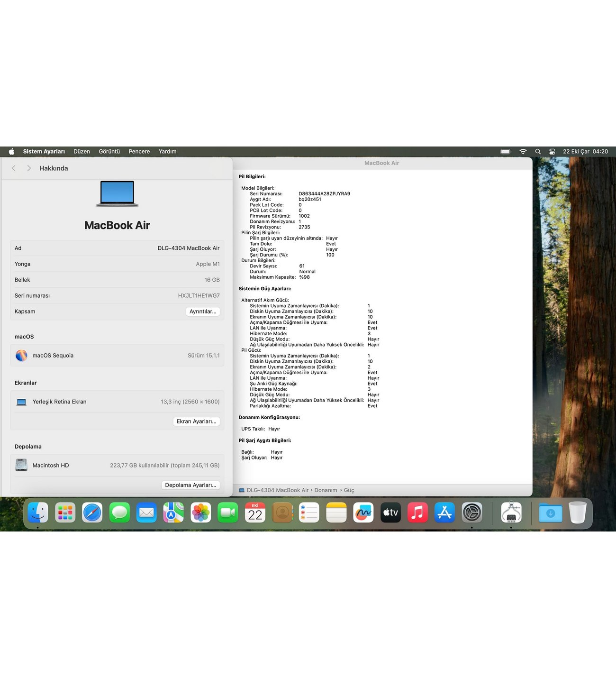Image resolution: width=616 pixels, height=678 pixels.
Task: Click the DLG-4304 MacBook Air name field
Action: pyautogui.click(x=189, y=248)
